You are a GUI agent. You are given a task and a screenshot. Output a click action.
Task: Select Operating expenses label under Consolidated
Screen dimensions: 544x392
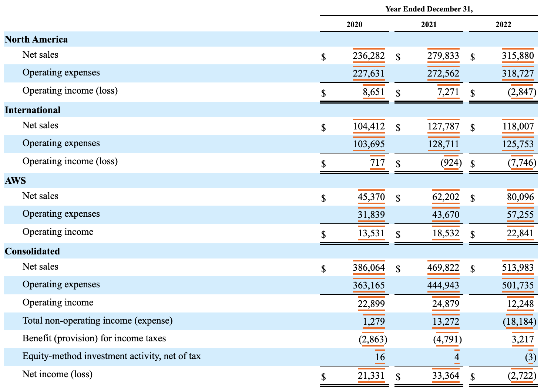[x=61, y=284]
